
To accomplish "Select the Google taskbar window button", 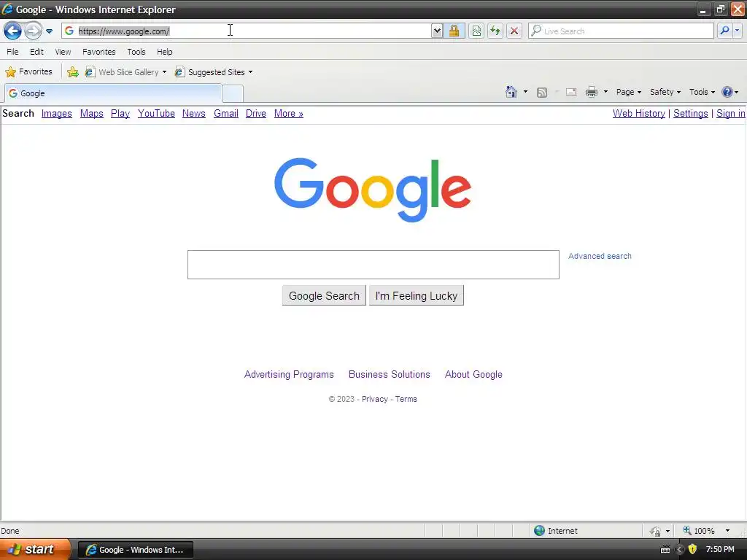I will (x=135, y=550).
